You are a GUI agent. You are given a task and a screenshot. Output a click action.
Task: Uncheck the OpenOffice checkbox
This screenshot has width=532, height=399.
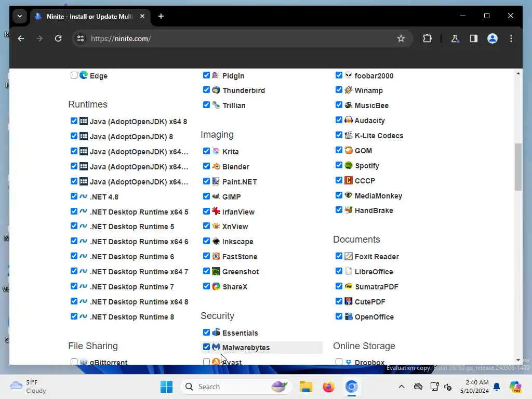pyautogui.click(x=339, y=316)
